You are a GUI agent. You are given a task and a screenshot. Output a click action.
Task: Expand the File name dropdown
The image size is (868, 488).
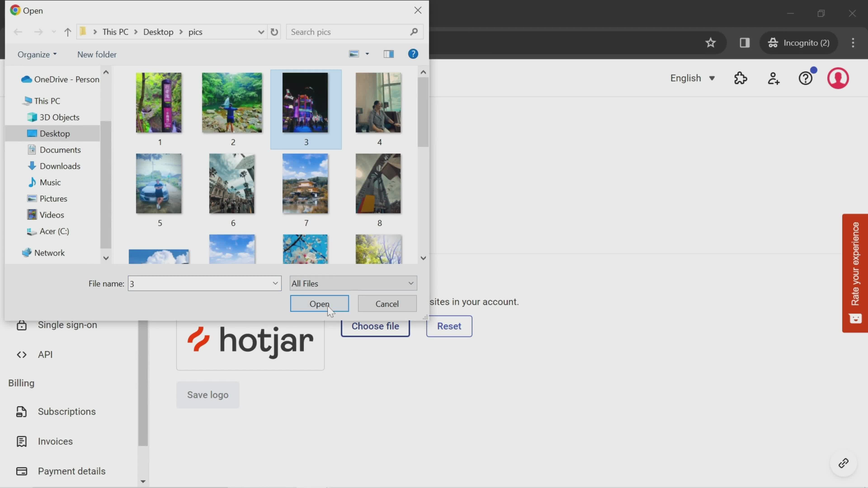[x=275, y=283]
